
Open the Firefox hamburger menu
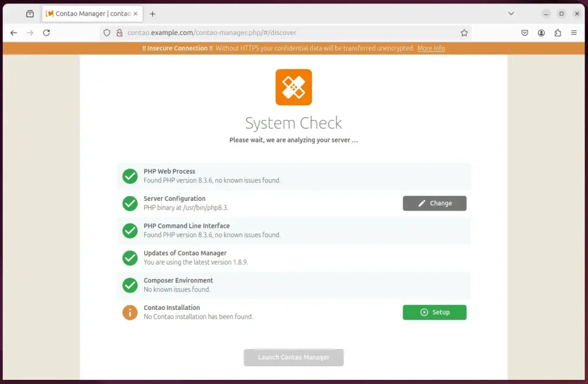pyautogui.click(x=574, y=33)
